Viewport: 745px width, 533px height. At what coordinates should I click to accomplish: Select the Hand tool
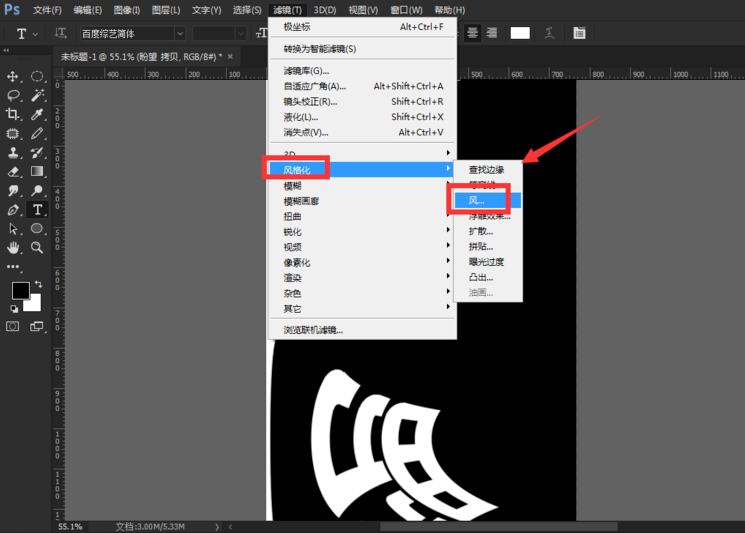tap(13, 247)
